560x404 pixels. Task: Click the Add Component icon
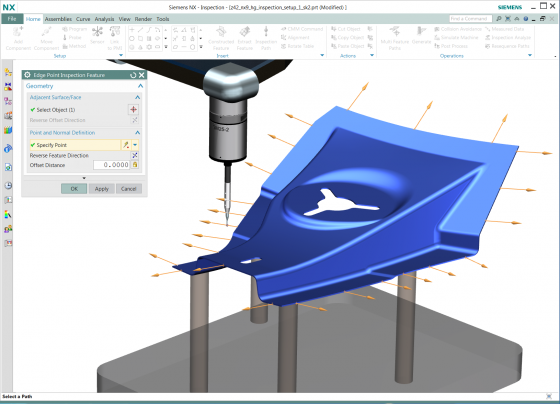coord(18,32)
